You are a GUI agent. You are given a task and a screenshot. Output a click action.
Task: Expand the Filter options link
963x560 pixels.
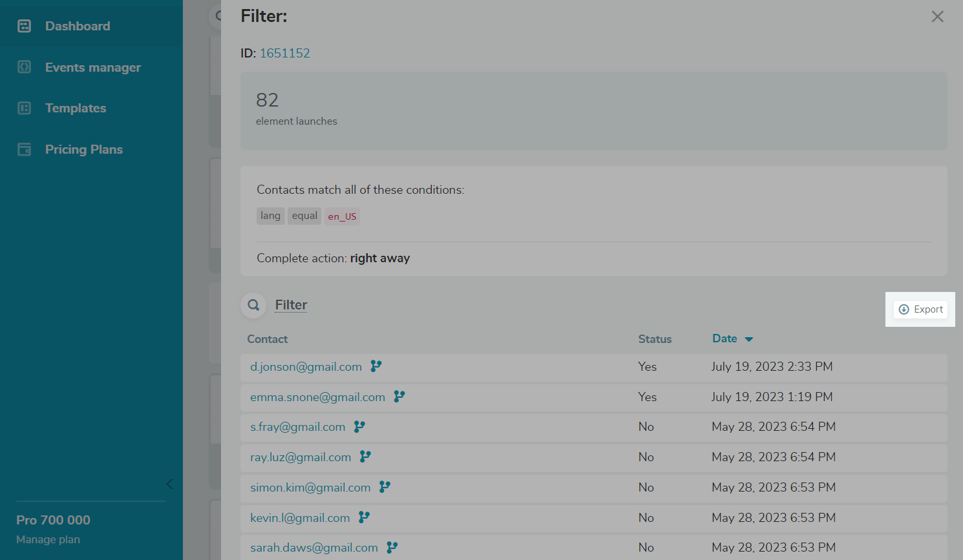pos(291,305)
